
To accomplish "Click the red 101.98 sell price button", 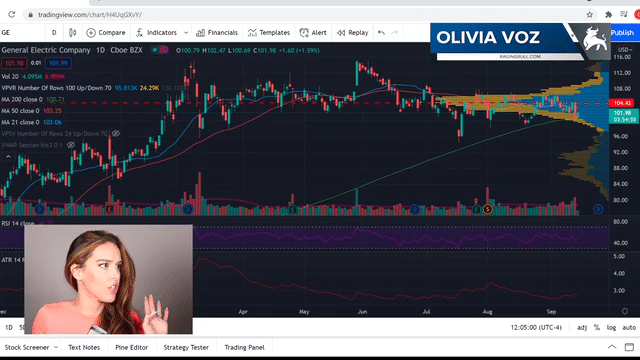I will (14, 63).
